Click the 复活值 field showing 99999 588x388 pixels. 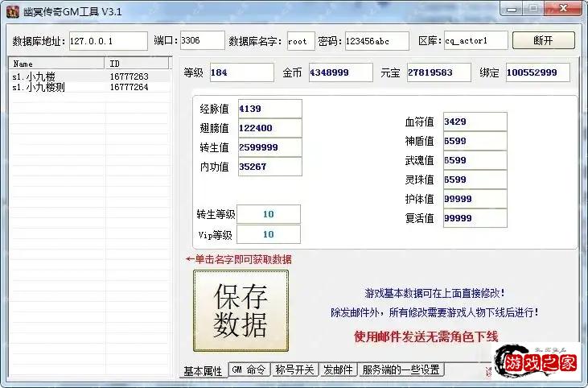pyautogui.click(x=475, y=218)
